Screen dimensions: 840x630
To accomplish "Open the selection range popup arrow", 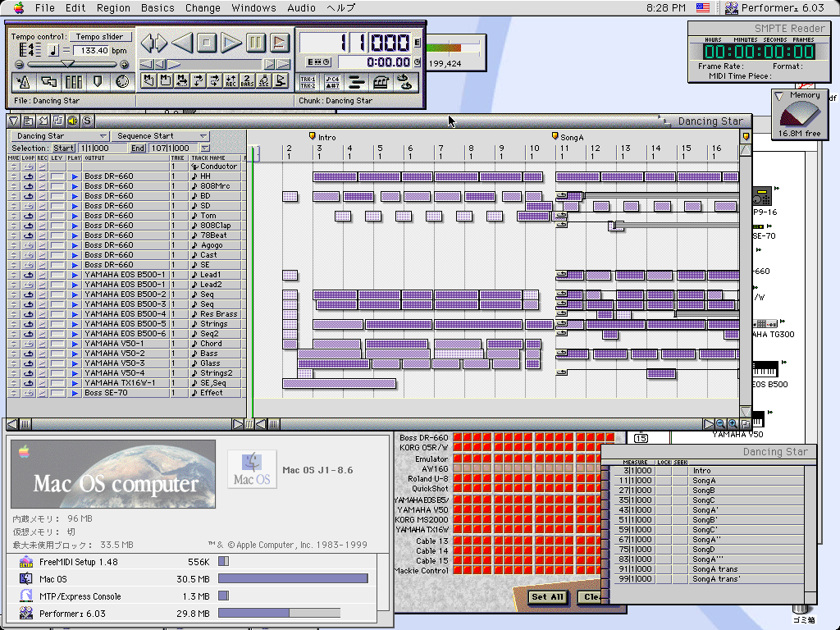I will click(205, 148).
